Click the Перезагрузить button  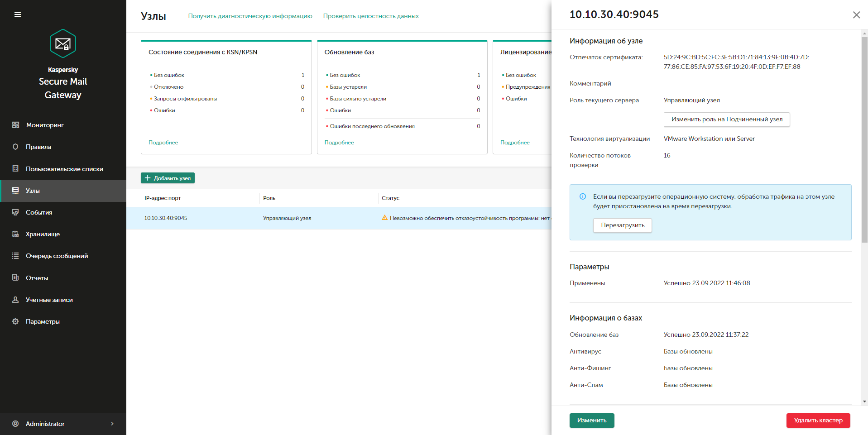tap(623, 225)
